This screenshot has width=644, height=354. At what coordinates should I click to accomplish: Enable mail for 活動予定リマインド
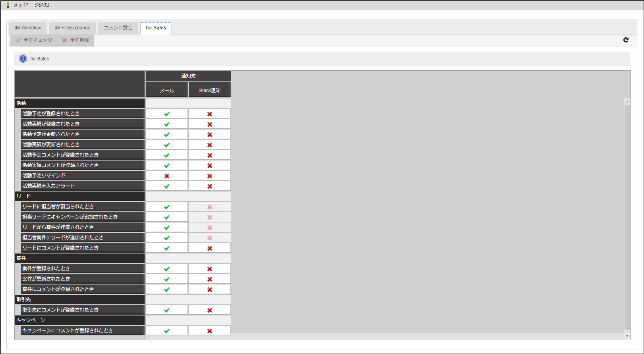[x=167, y=176]
